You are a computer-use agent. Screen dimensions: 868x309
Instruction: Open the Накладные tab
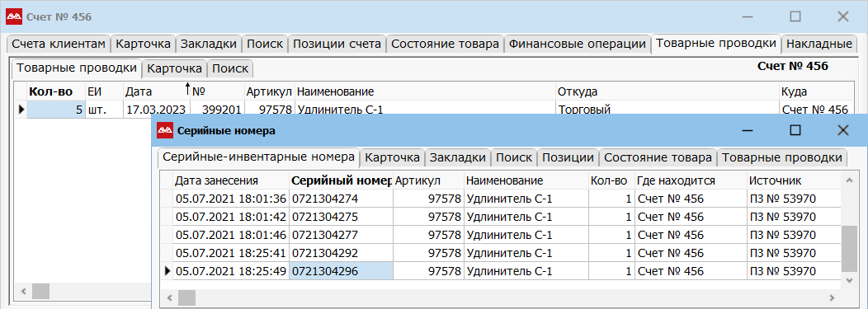[818, 44]
